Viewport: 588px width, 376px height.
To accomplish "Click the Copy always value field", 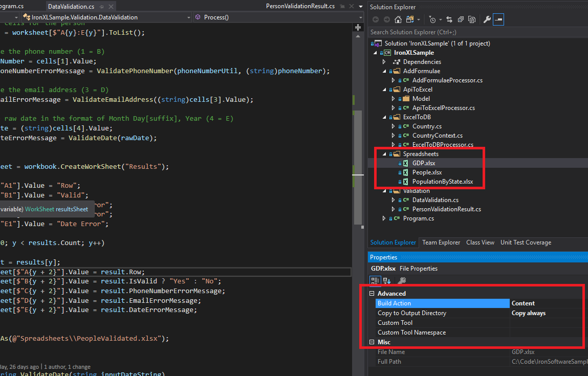I will tap(549, 313).
